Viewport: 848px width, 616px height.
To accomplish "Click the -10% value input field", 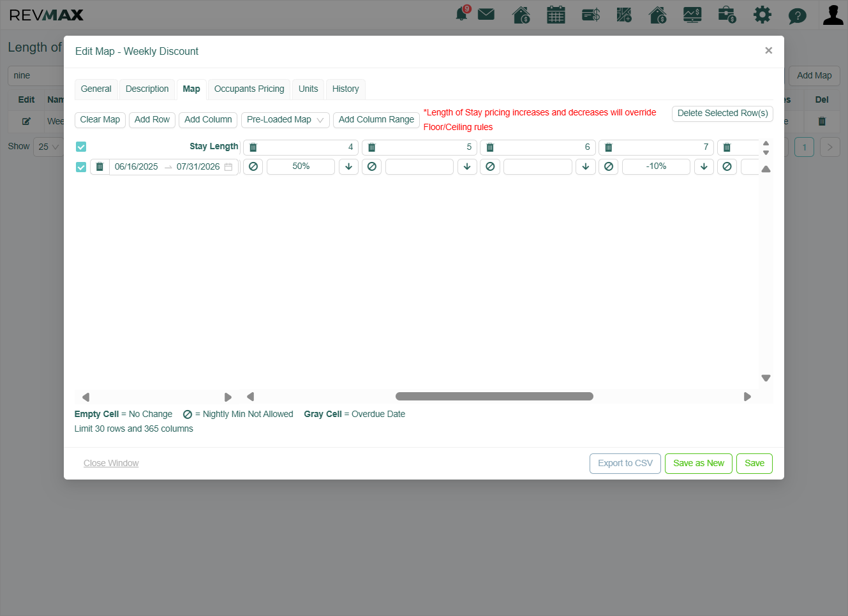I will click(x=656, y=166).
